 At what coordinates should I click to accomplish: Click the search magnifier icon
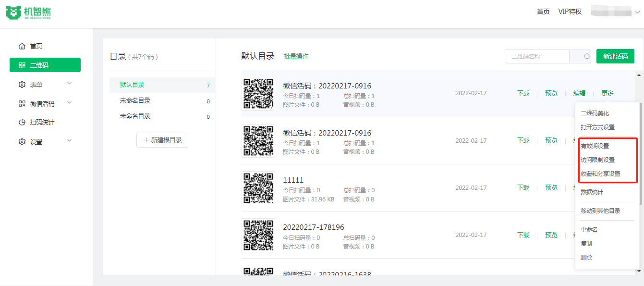point(587,56)
